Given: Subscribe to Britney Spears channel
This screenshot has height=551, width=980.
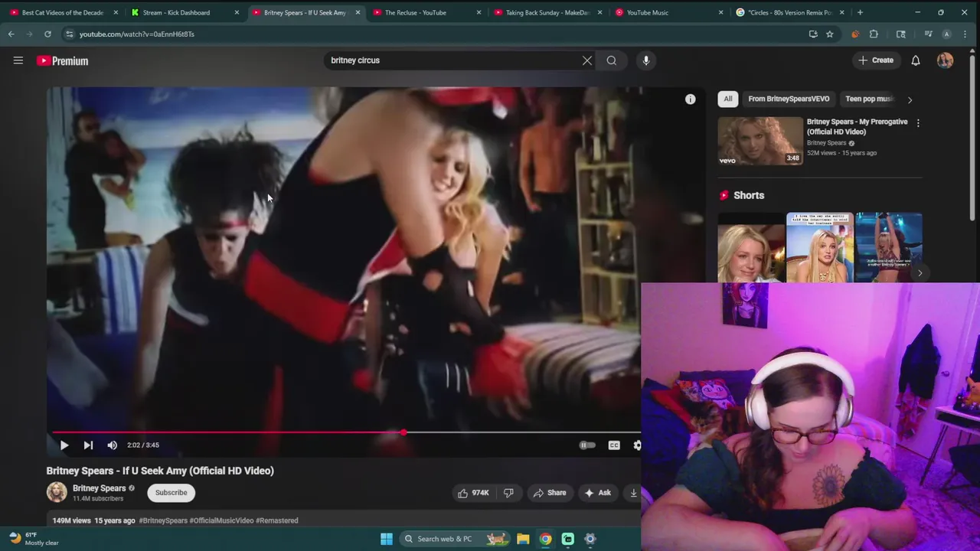Looking at the screenshot, I should pos(171,493).
